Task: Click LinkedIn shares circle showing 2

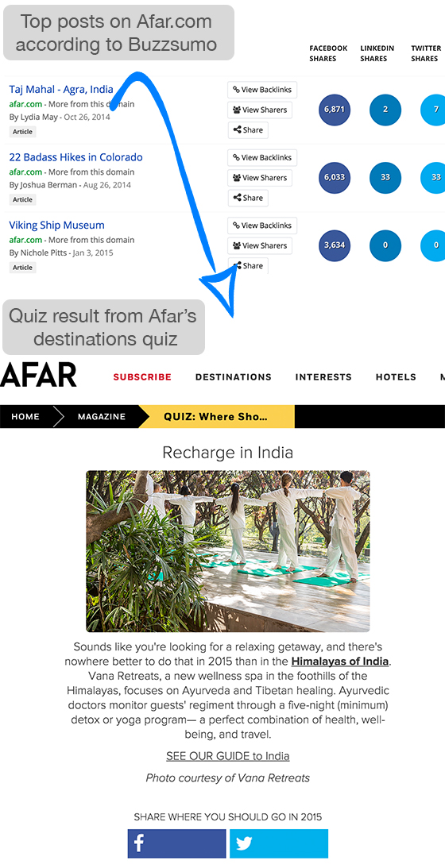Action: (385, 110)
